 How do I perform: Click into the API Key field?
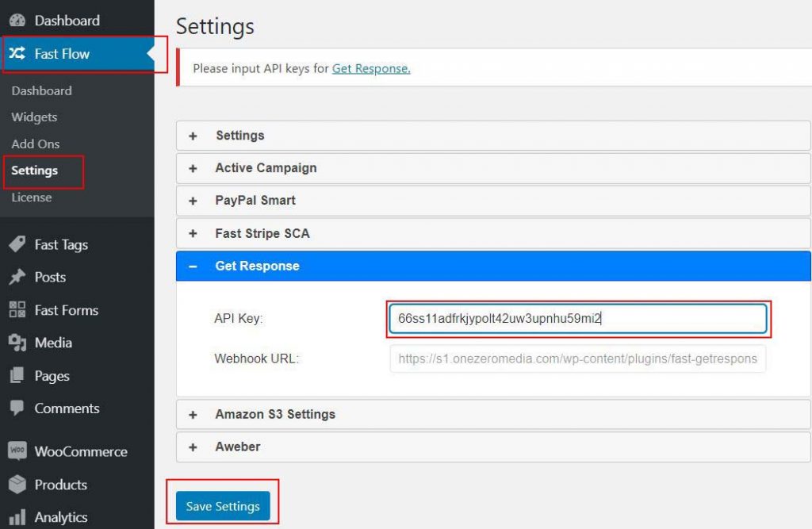578,319
